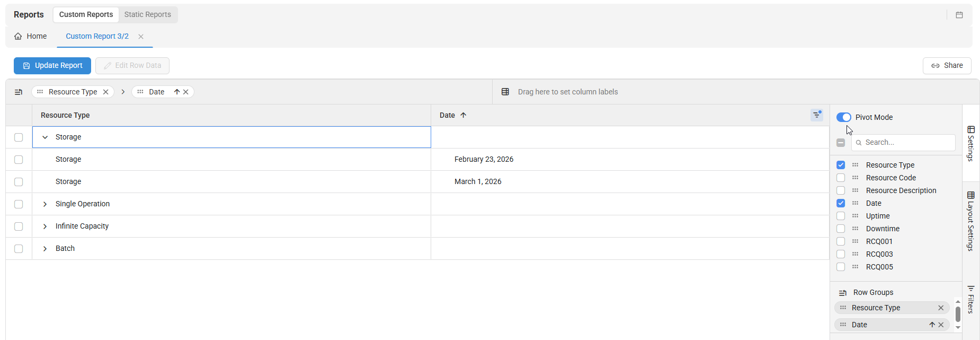
Task: Expand the Batch group row
Action: pos(45,249)
